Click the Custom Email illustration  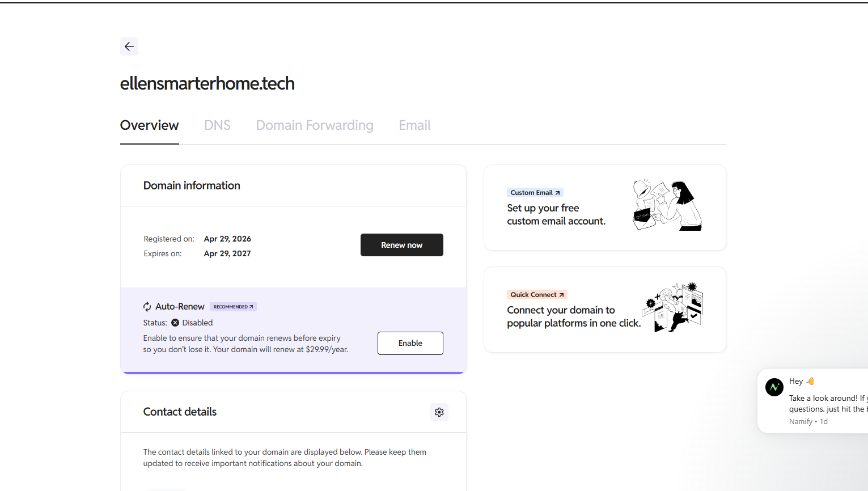coord(667,205)
